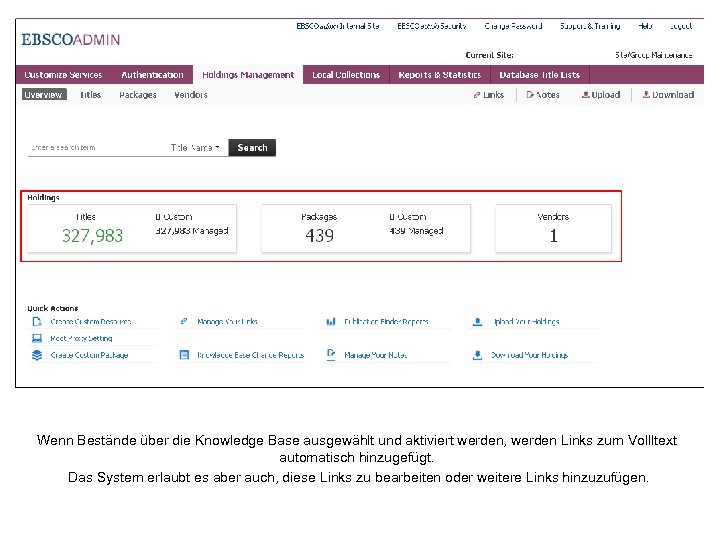Open the Database Title Lists tab
Screen dimensions: 720x540
540,75
